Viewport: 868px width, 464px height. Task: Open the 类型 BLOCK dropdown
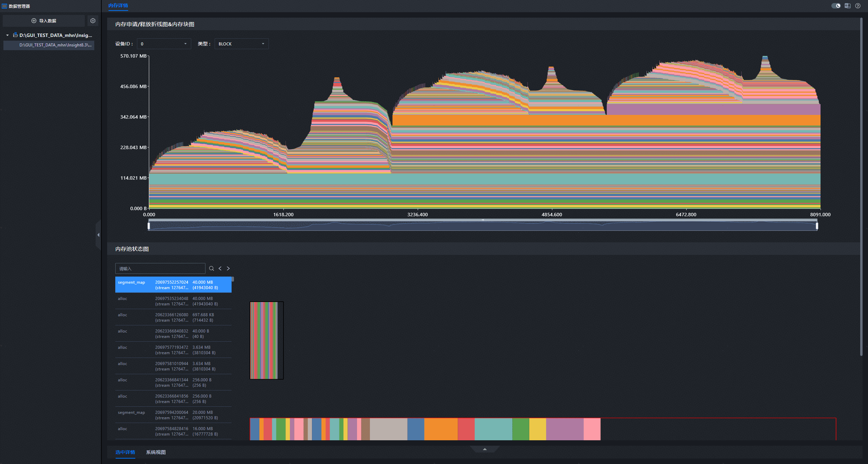point(241,44)
